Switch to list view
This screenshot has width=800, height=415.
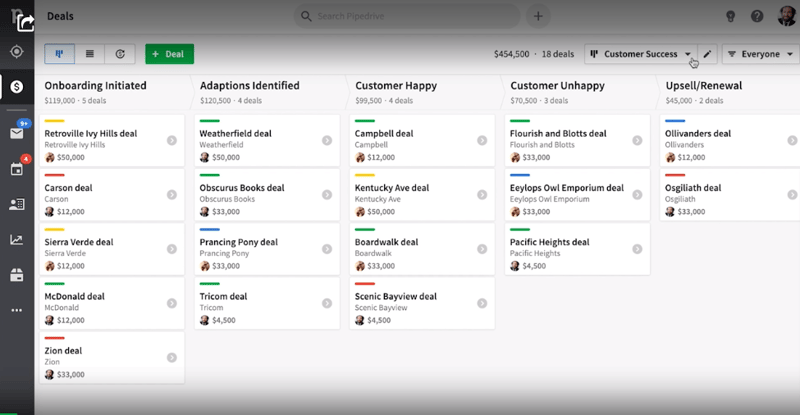pos(90,54)
